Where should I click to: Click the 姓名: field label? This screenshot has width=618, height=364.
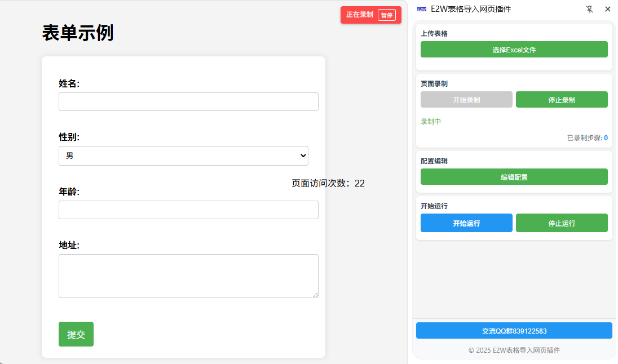[69, 83]
